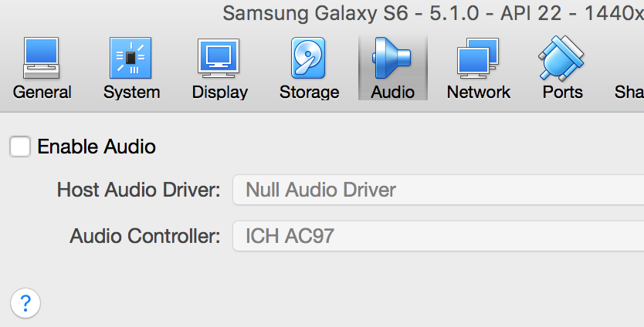Switch to the Storage tab label
The width and height of the screenshot is (644, 327).
click(309, 93)
